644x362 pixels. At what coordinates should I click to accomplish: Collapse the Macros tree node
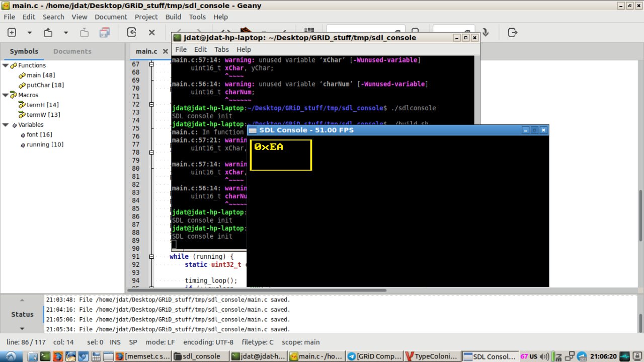6,95
